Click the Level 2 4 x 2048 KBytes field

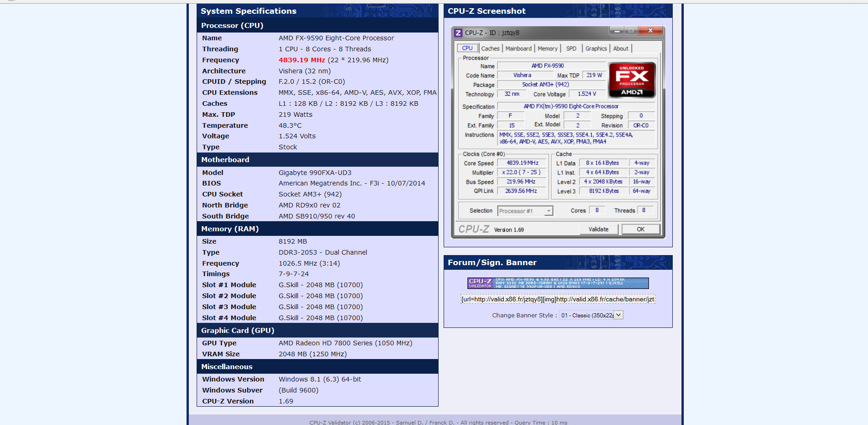tap(604, 182)
